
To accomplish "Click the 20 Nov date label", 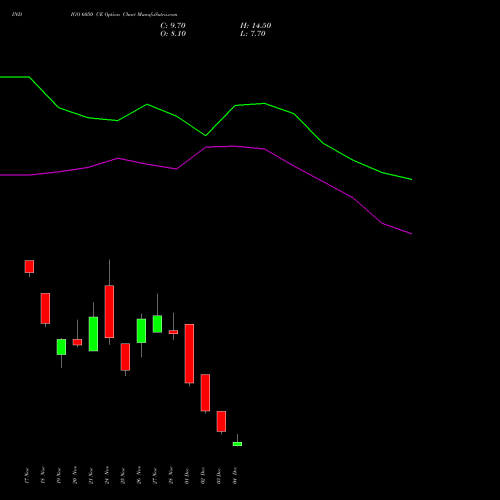I will coord(75,475).
